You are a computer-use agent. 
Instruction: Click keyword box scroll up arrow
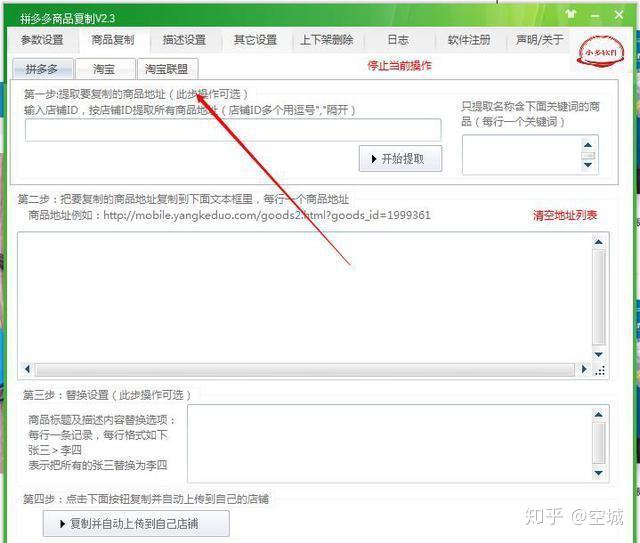tap(588, 145)
